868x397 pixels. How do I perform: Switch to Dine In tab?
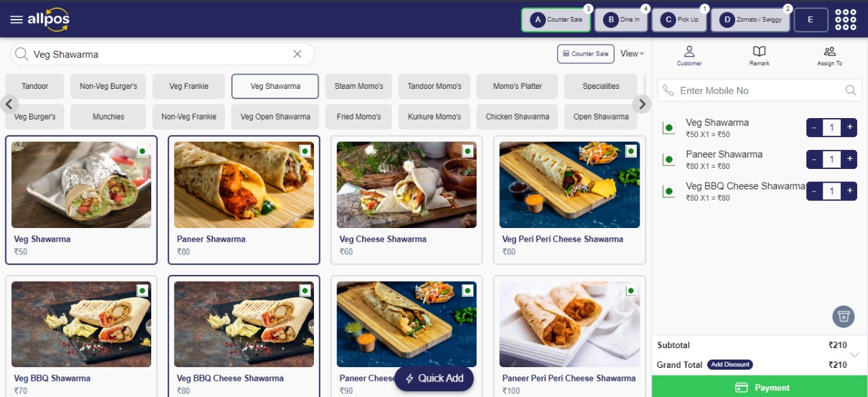point(622,20)
